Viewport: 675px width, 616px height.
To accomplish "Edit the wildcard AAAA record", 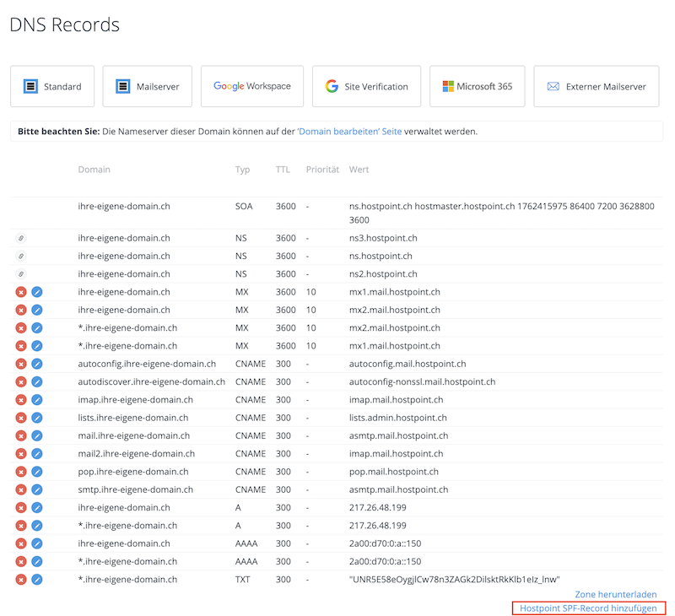I will click(37, 561).
